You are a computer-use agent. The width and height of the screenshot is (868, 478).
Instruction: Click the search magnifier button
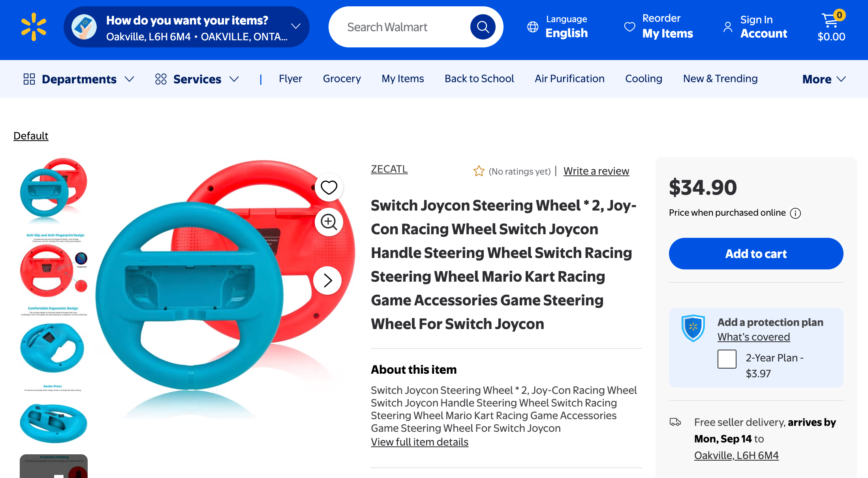coord(483,27)
